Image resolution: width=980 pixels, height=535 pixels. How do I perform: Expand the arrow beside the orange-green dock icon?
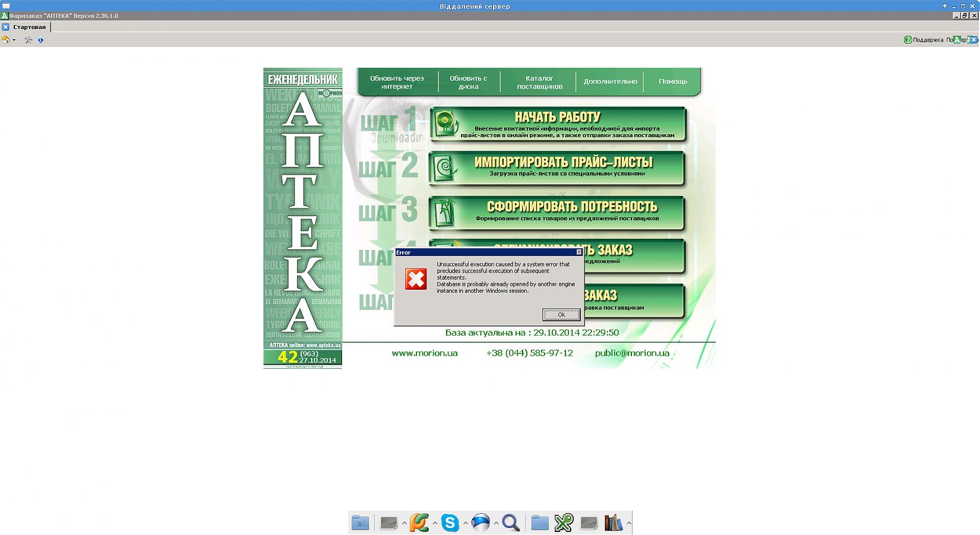(435, 523)
